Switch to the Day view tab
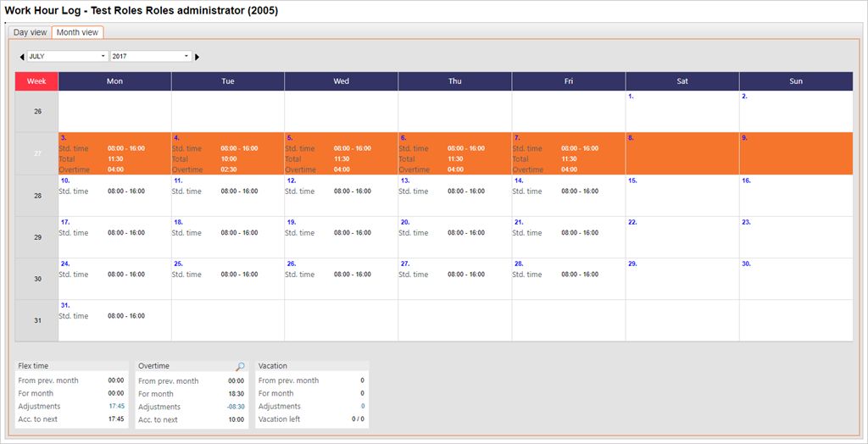 click(x=31, y=32)
